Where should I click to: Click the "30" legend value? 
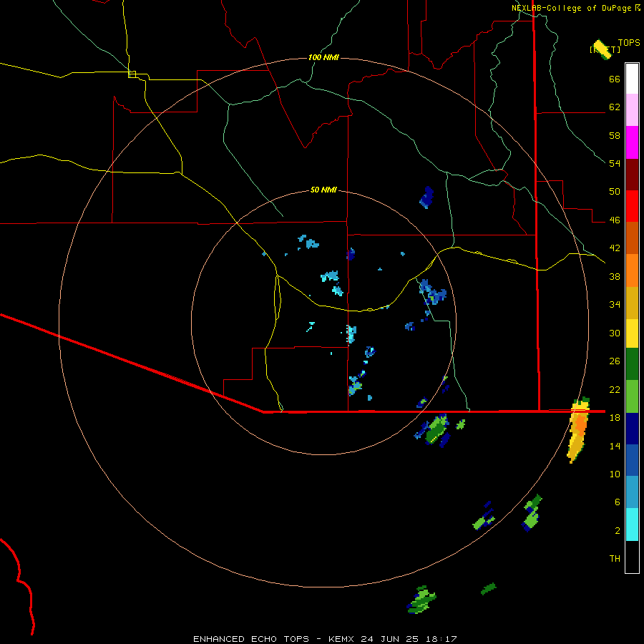click(615, 333)
